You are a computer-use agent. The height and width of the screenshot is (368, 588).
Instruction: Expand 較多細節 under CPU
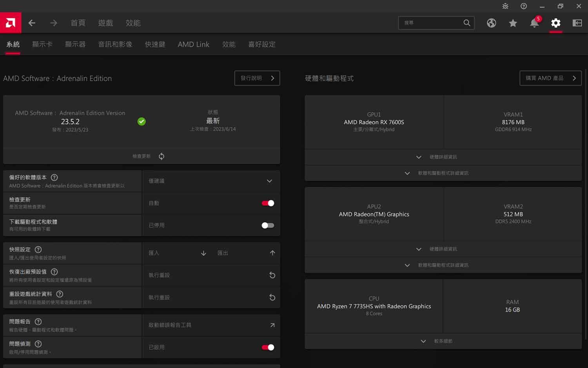[443, 341]
